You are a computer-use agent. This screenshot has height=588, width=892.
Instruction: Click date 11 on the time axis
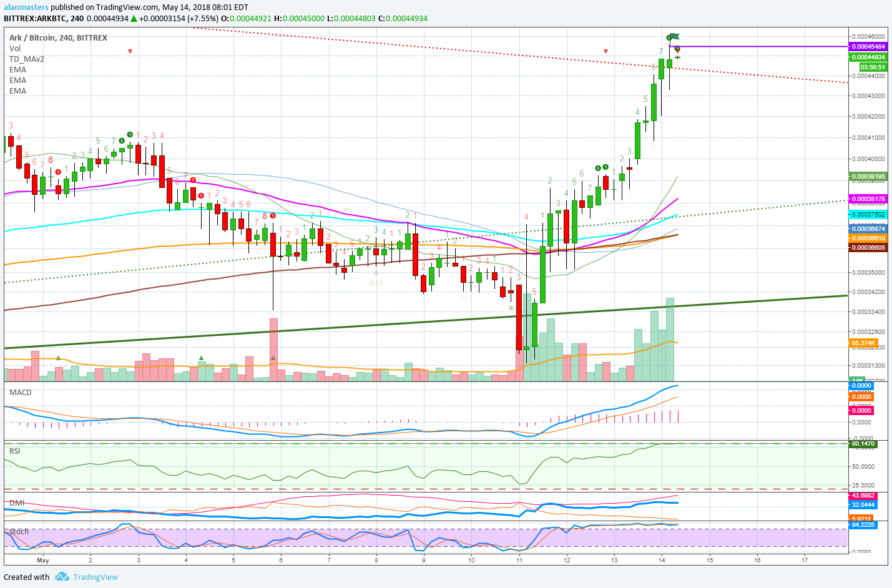point(519,560)
